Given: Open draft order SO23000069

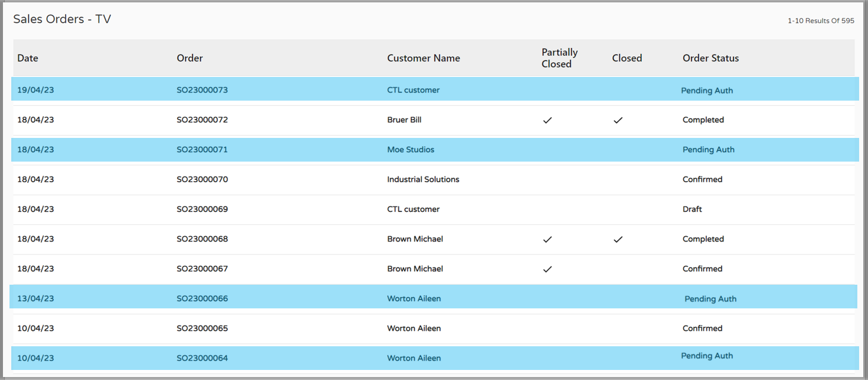Looking at the screenshot, I should click(x=202, y=209).
